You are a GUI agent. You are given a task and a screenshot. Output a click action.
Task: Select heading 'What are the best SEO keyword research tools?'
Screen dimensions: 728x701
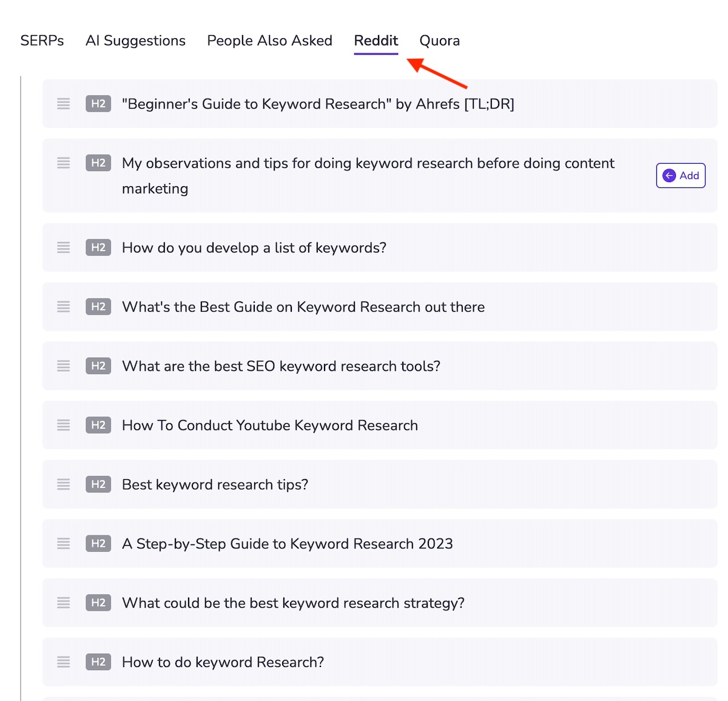[281, 366]
